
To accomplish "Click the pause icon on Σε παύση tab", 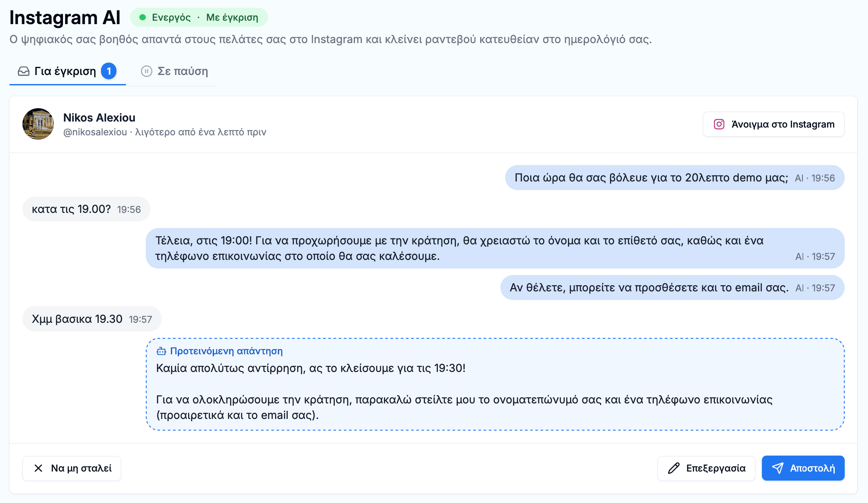I will [147, 71].
